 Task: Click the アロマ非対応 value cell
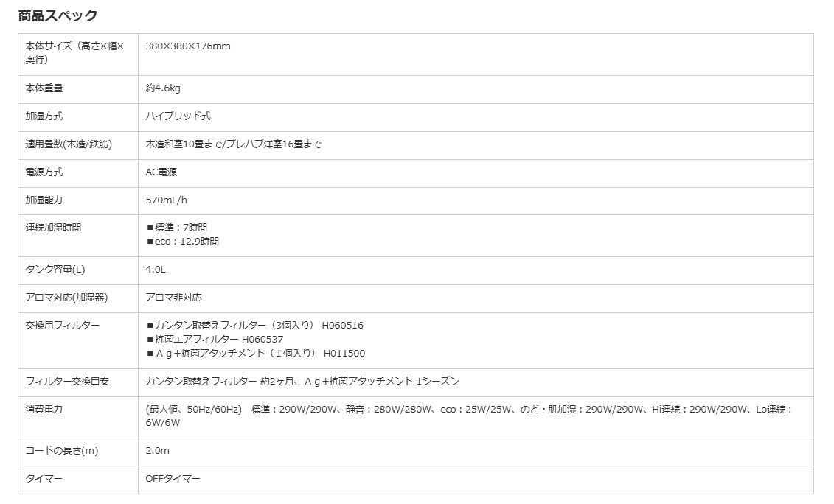tap(173, 298)
